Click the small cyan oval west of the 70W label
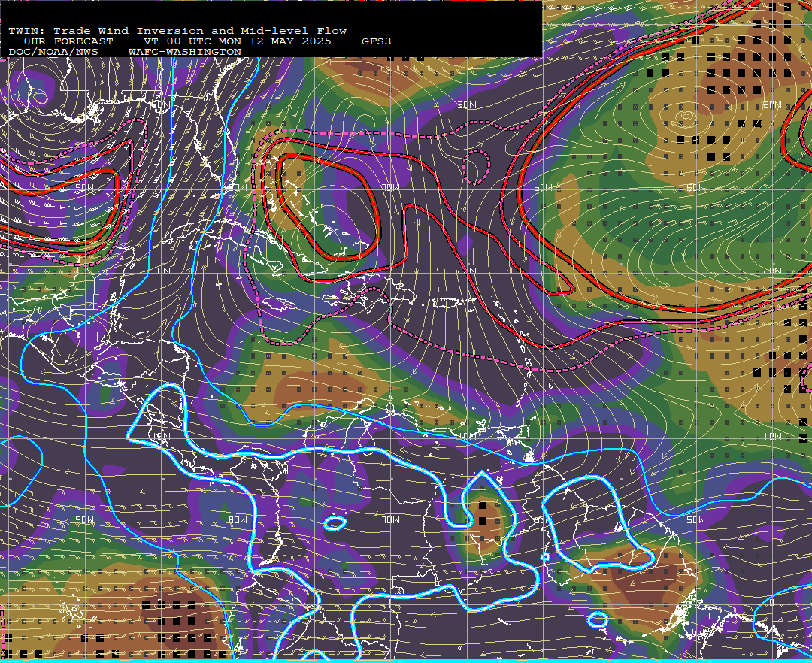Image resolution: width=812 pixels, height=663 pixels. tap(335, 523)
